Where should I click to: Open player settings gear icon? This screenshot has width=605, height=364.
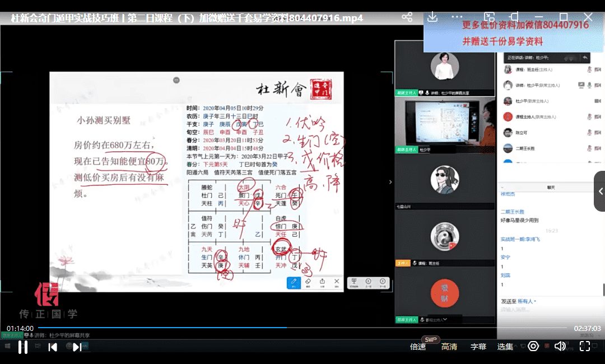point(533,347)
